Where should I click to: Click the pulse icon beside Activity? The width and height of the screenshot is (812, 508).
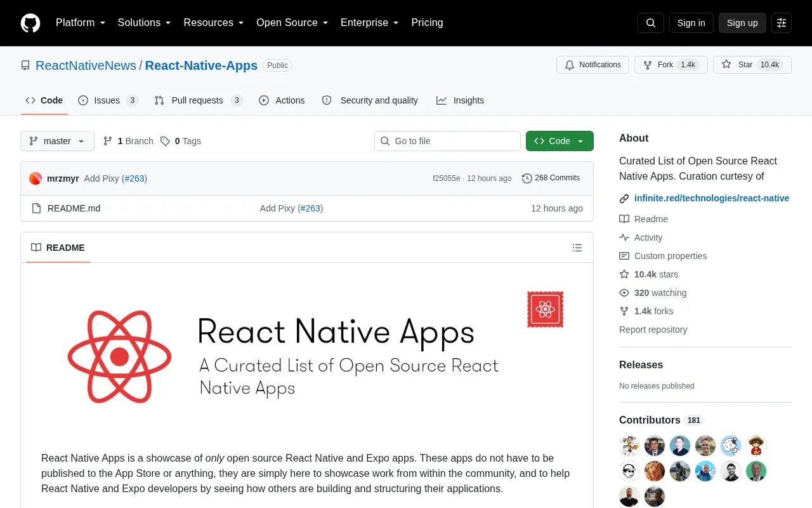tap(624, 237)
